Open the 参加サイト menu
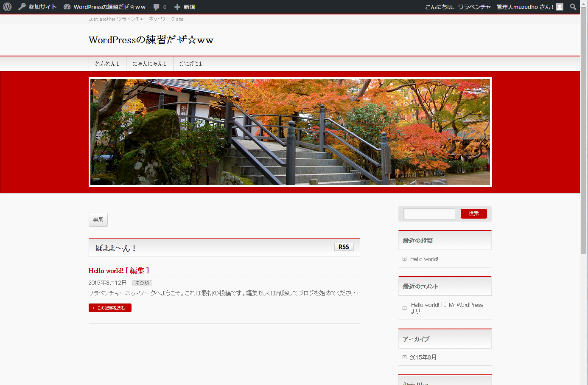 [x=42, y=7]
